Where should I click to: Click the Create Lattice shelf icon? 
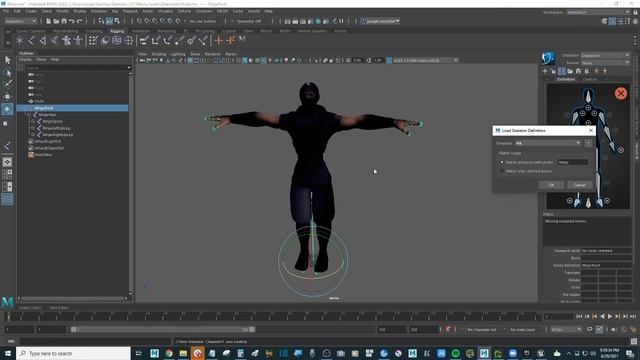click(x=117, y=40)
